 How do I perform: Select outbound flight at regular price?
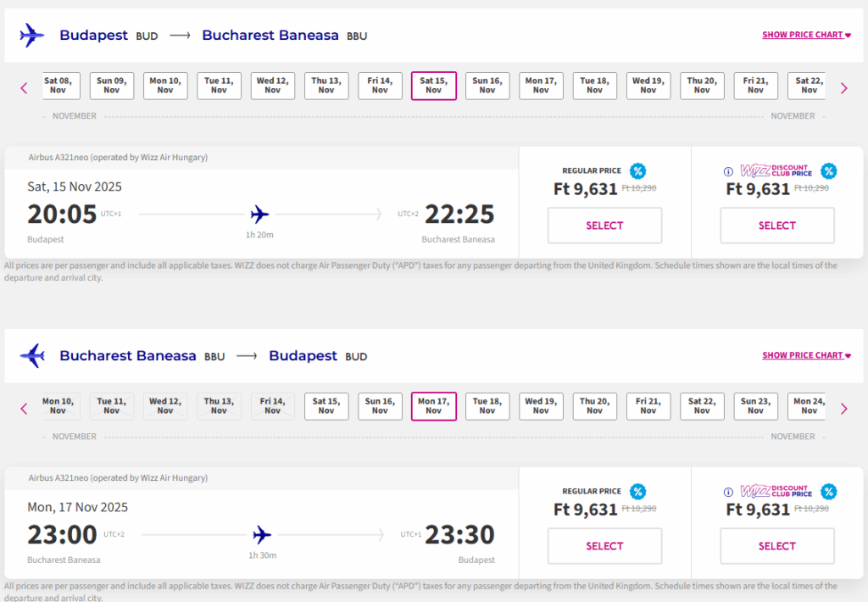point(604,226)
